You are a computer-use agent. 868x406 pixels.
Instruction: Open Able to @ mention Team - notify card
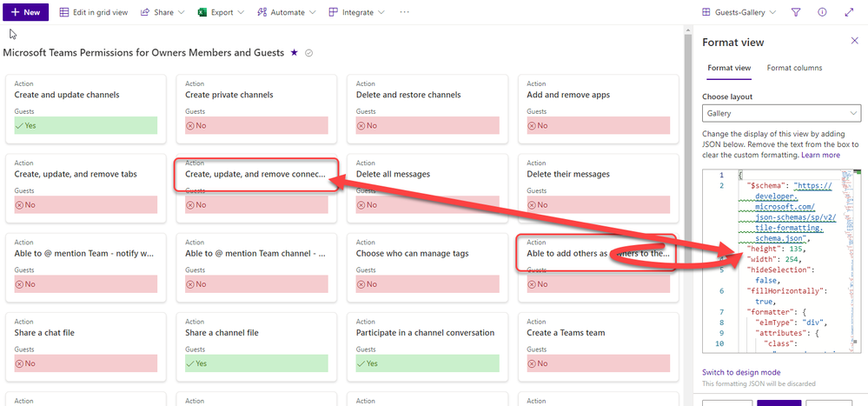point(86,268)
